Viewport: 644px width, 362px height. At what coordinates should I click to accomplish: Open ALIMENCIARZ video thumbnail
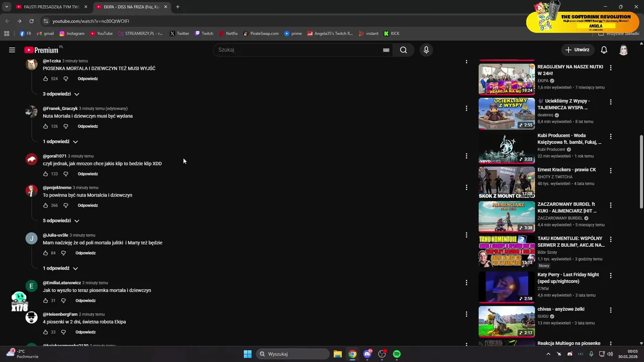click(507, 217)
